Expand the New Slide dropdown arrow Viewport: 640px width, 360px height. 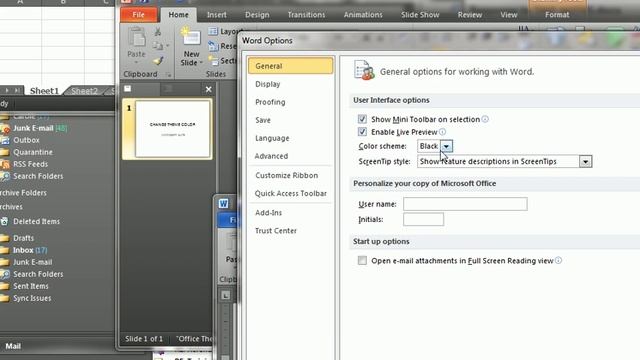tap(201, 63)
